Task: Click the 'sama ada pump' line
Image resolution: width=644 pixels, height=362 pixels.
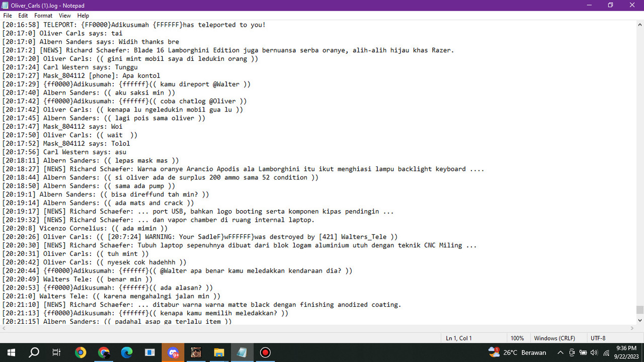Action: click(89, 186)
